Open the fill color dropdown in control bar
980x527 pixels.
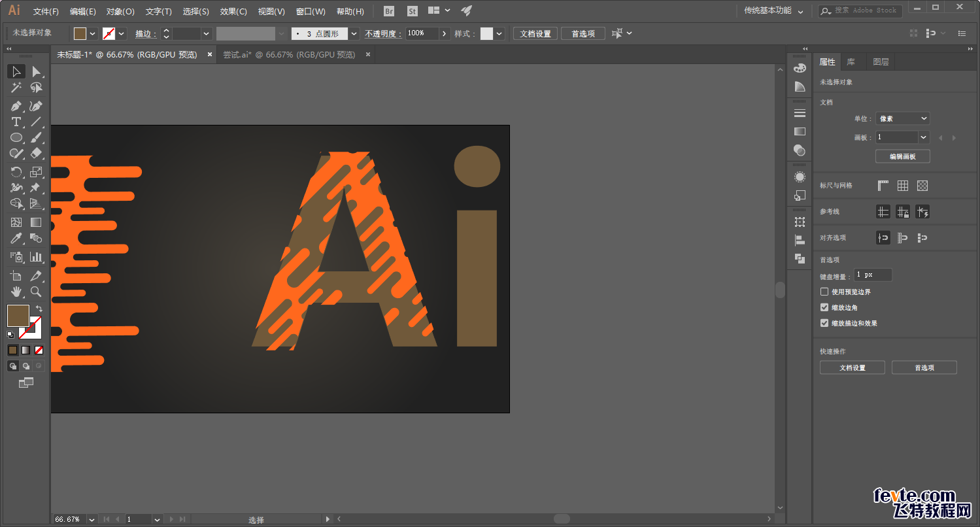(93, 33)
